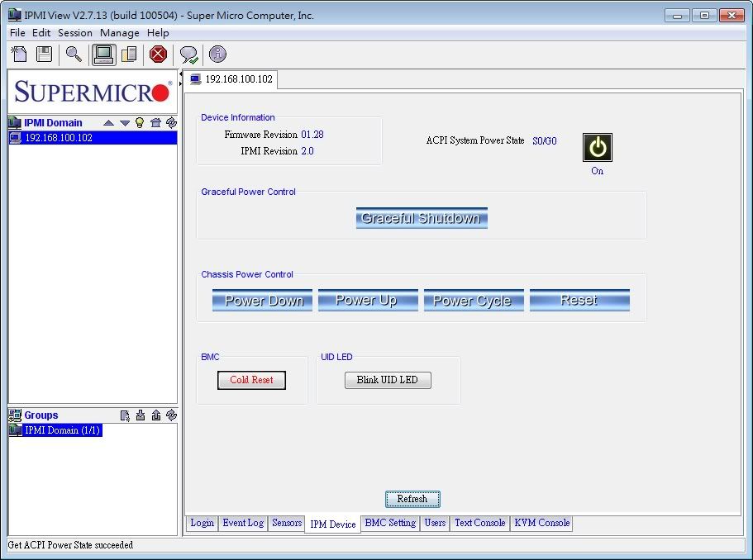This screenshot has width=753, height=560.
Task: Click the S0/G0 power state value
Action: [545, 141]
